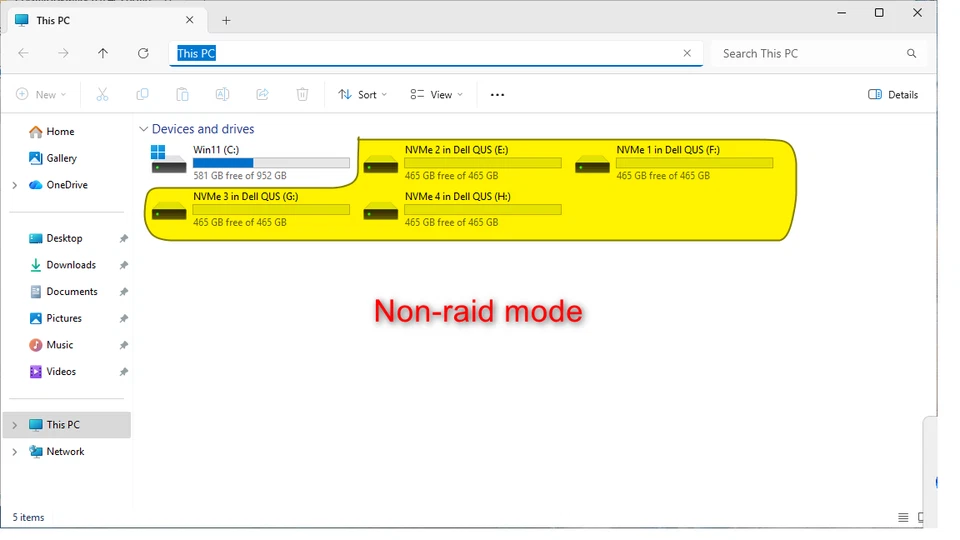
Task: Open Videos quick access folder
Action: 61,371
